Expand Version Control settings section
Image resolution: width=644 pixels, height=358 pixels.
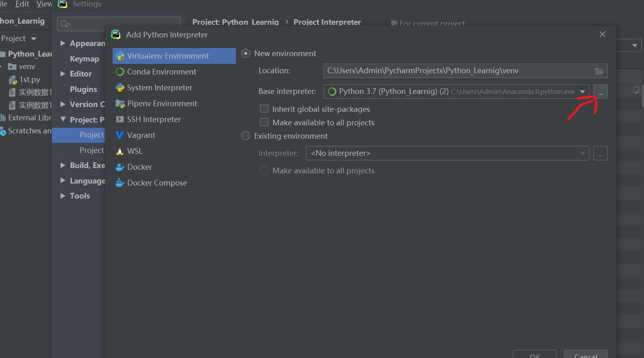[x=63, y=104]
